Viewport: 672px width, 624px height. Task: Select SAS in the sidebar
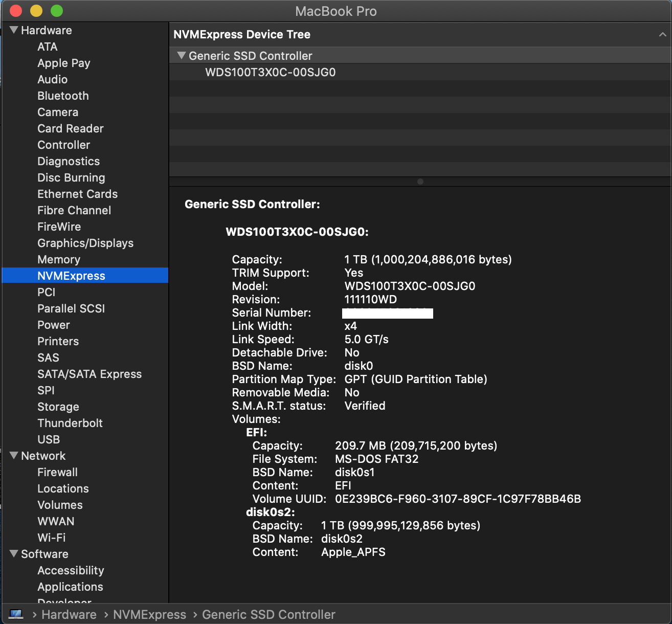pyautogui.click(x=49, y=358)
